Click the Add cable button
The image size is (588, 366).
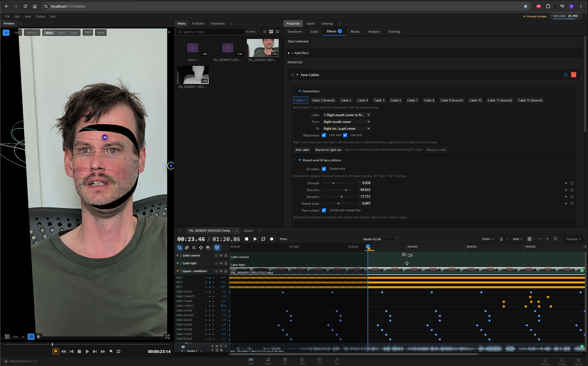[x=302, y=150]
